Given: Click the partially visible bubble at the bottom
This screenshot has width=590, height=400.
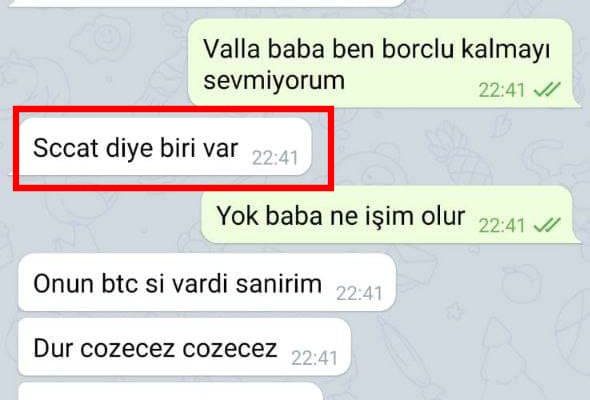Looking at the screenshot, I should [171, 391].
